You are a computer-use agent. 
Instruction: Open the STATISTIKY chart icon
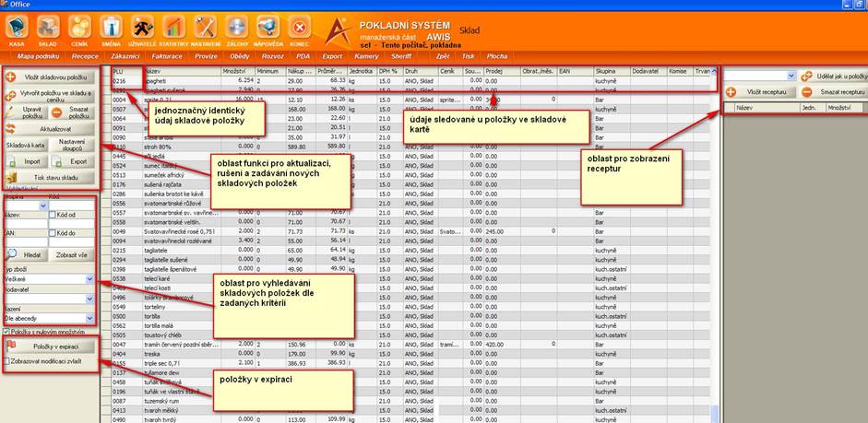pyautogui.click(x=173, y=28)
